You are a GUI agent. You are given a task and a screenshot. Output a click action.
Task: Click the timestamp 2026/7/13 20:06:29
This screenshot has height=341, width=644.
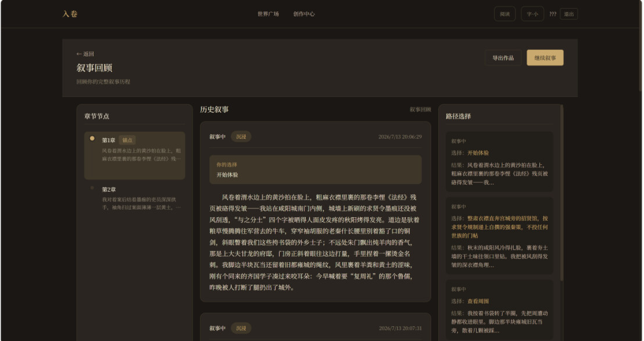click(x=400, y=137)
